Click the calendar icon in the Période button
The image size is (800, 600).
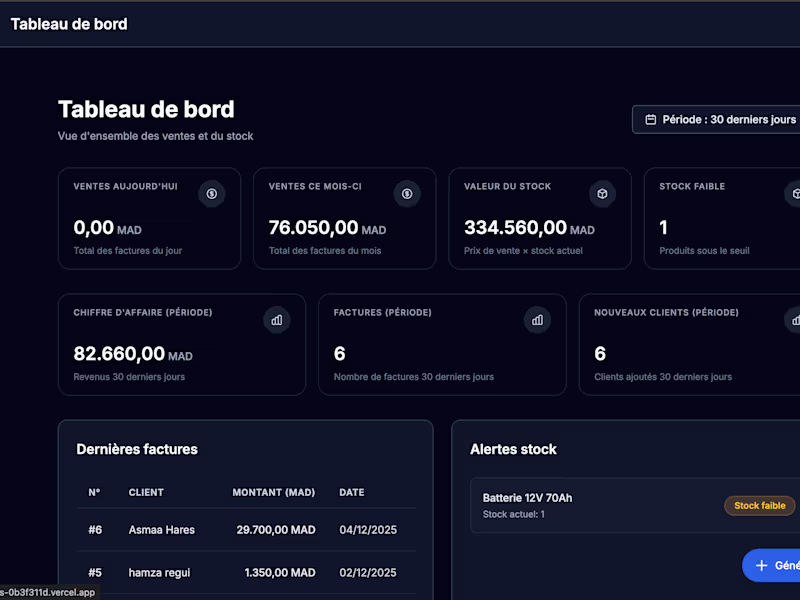[651, 119]
